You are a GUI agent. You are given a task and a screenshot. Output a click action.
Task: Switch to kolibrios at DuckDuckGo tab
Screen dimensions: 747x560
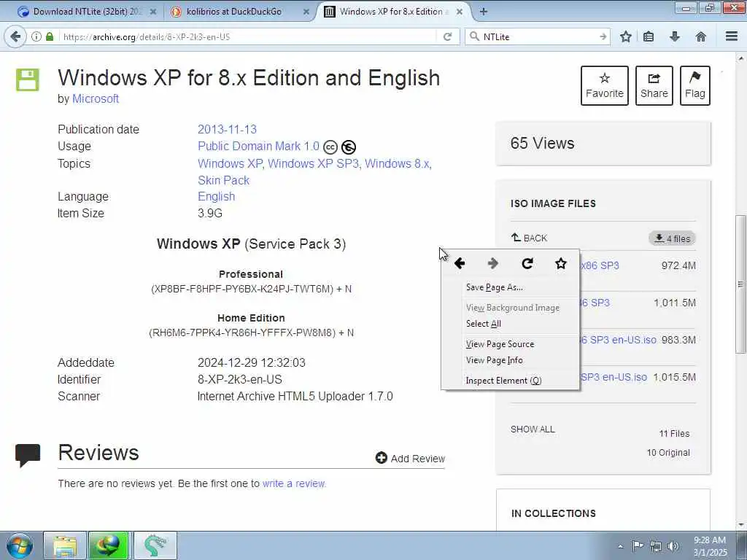(x=234, y=12)
